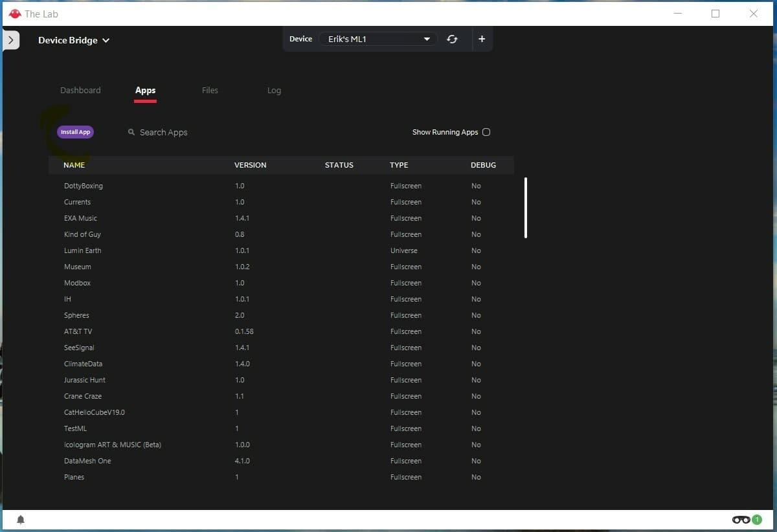The image size is (777, 532).
Task: Select the Lumin Earth app
Action: point(281,250)
